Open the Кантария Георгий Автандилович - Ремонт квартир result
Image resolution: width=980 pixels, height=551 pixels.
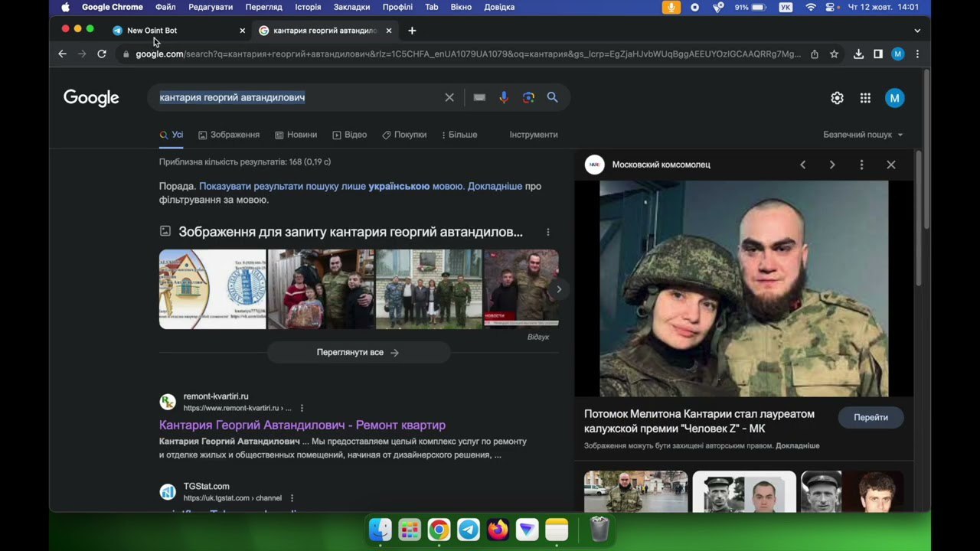click(302, 425)
